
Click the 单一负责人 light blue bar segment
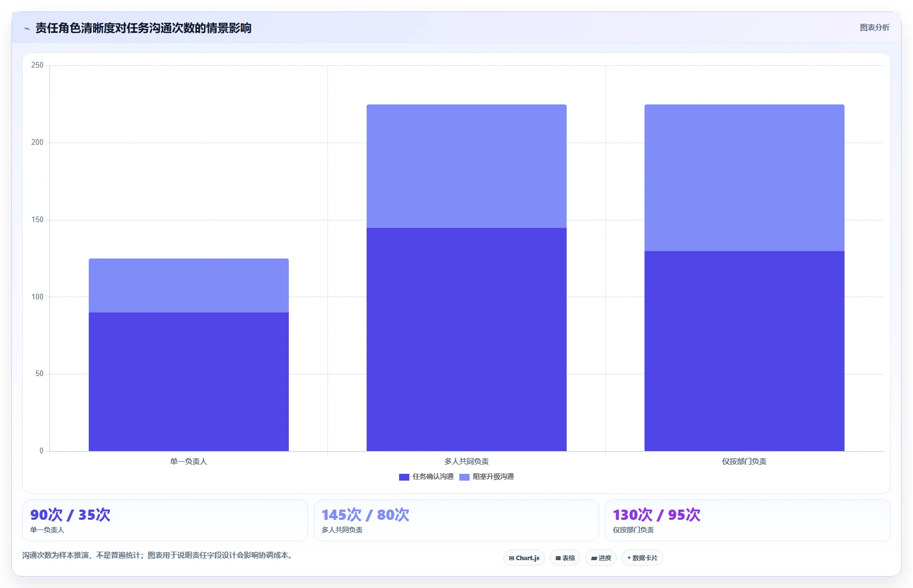(x=189, y=286)
